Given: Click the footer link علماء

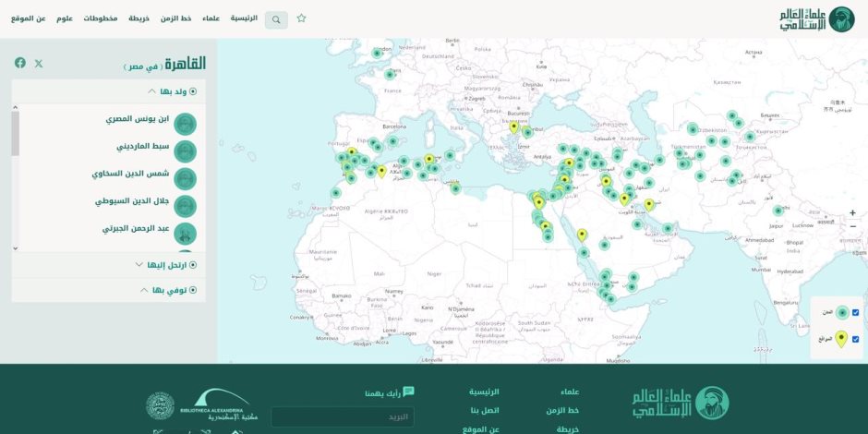Looking at the screenshot, I should (x=570, y=392).
